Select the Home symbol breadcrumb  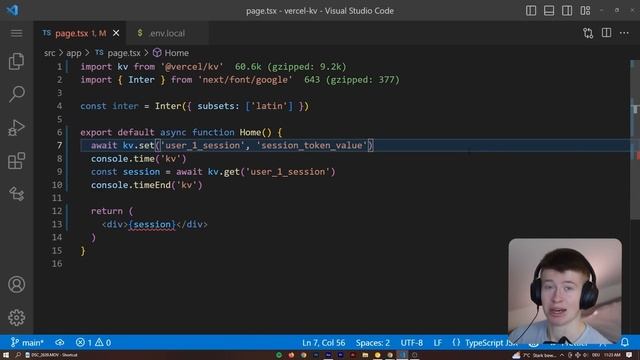pyautogui.click(x=176, y=53)
